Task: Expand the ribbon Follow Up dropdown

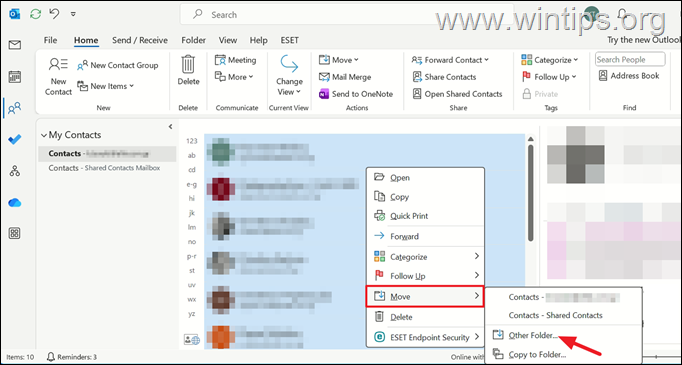Action: point(549,77)
